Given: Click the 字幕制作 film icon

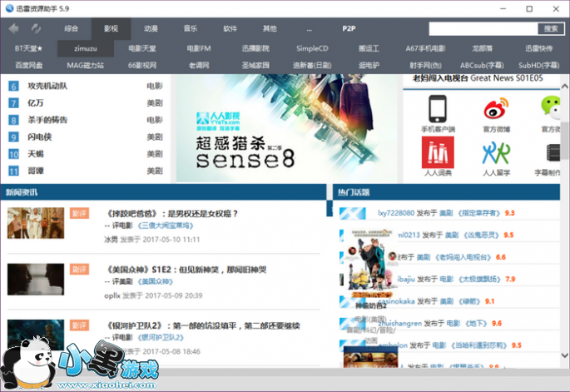Looking at the screenshot, I should pos(551,152).
